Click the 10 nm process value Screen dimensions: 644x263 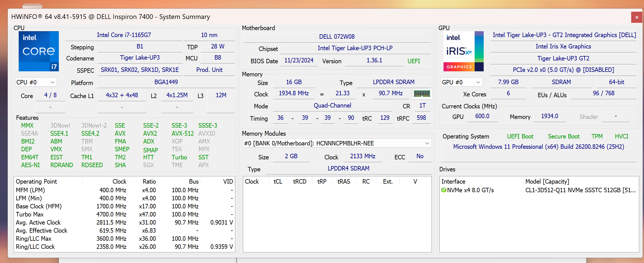[x=209, y=35]
